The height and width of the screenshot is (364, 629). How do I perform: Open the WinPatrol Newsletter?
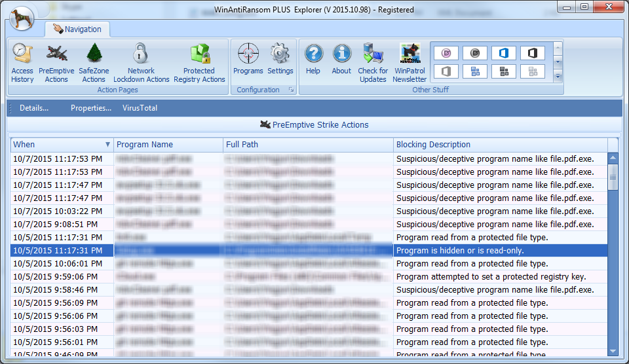point(410,64)
